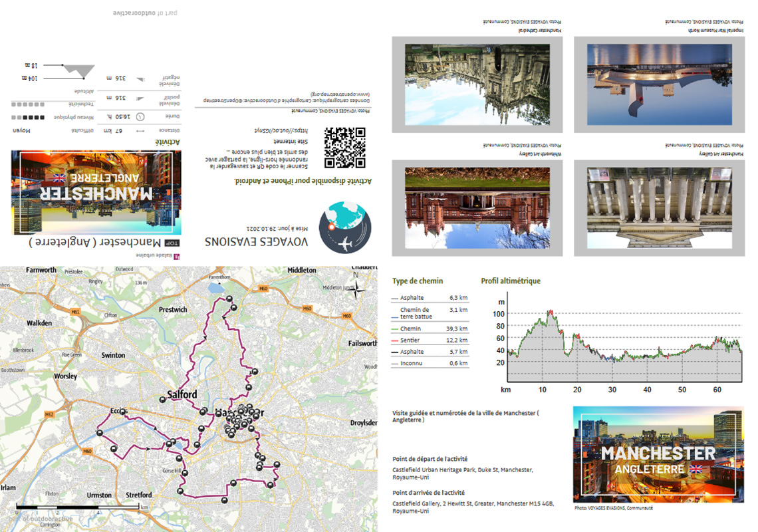
Task: Select the 'VOYAGES EVASIONS' title text
Action: click(256, 241)
